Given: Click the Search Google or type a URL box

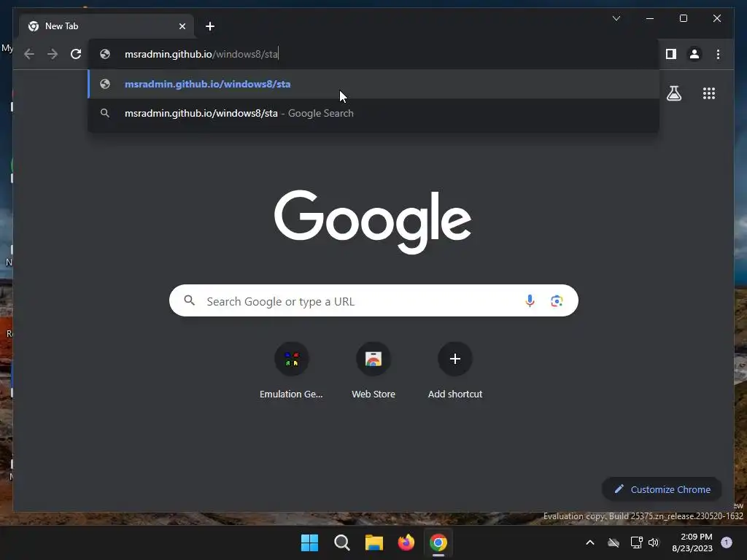Looking at the screenshot, I should [373, 300].
